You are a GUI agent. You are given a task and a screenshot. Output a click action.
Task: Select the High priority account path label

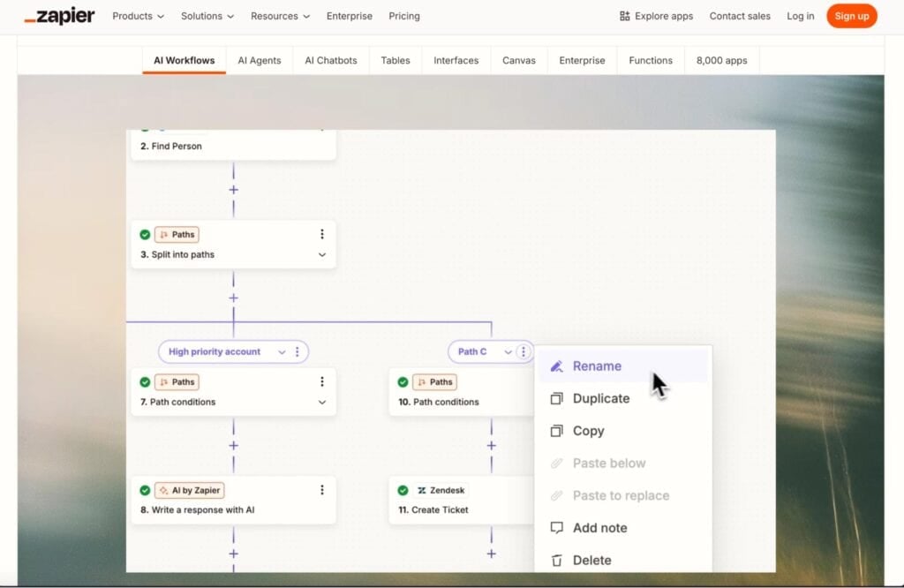(215, 351)
